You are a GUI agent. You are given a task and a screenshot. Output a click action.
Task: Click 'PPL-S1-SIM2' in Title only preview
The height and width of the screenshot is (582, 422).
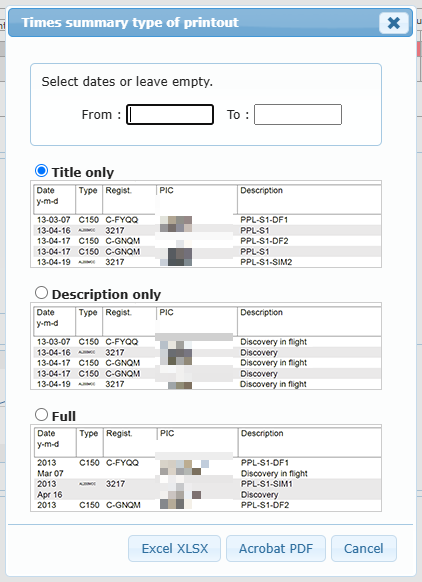(266, 262)
